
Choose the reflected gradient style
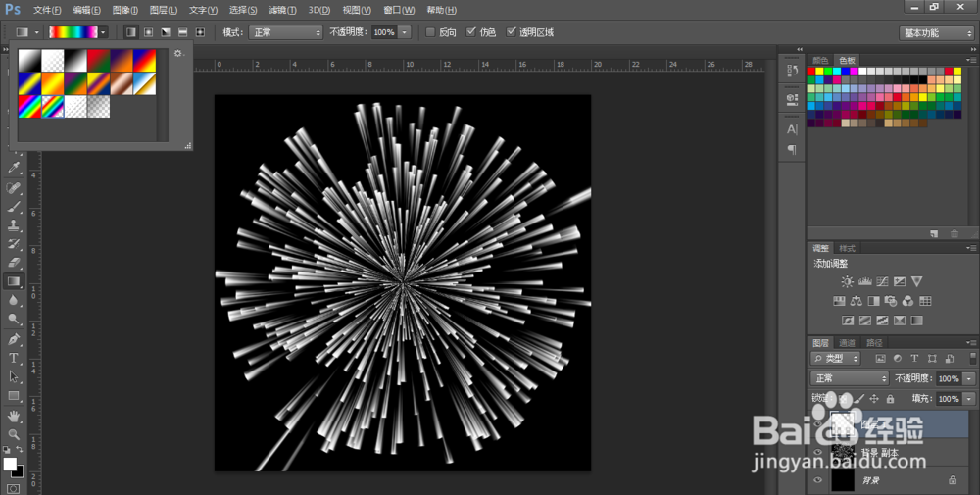182,32
